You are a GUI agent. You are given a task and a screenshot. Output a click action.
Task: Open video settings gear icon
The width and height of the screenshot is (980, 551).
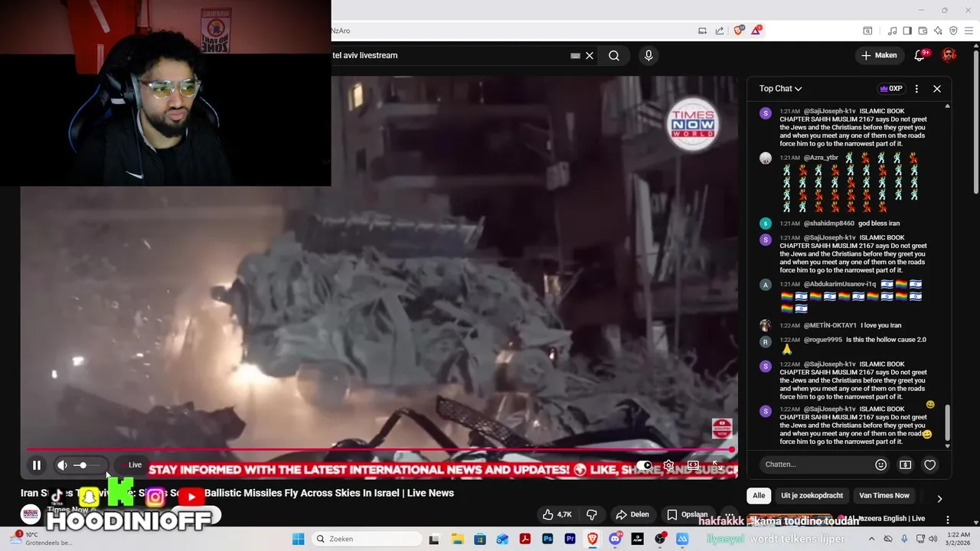coord(668,465)
